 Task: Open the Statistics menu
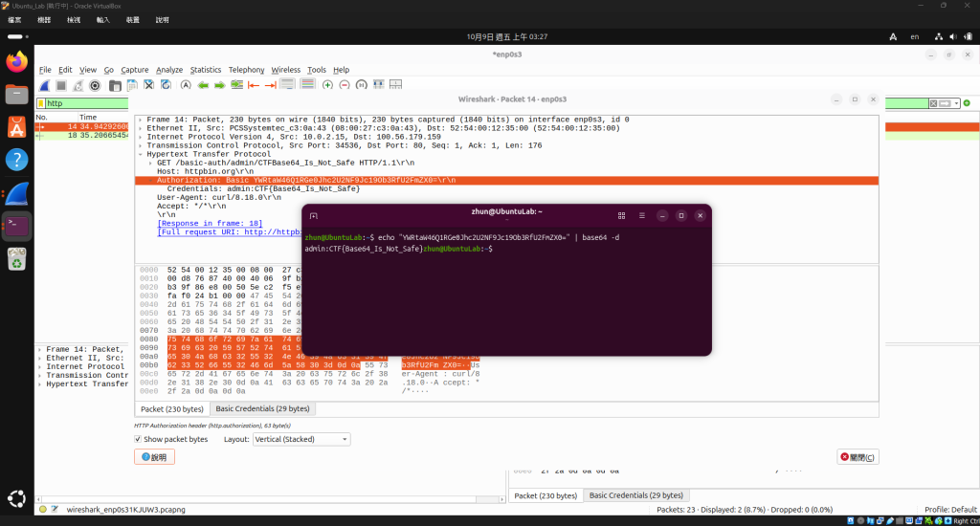coord(206,70)
